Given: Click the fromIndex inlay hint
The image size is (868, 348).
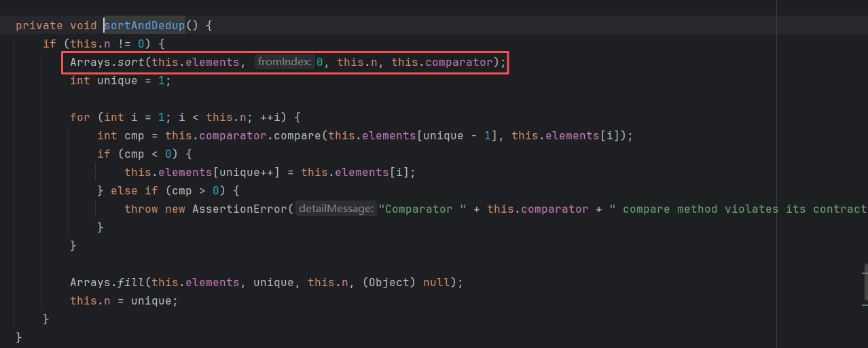Looking at the screenshot, I should point(285,62).
